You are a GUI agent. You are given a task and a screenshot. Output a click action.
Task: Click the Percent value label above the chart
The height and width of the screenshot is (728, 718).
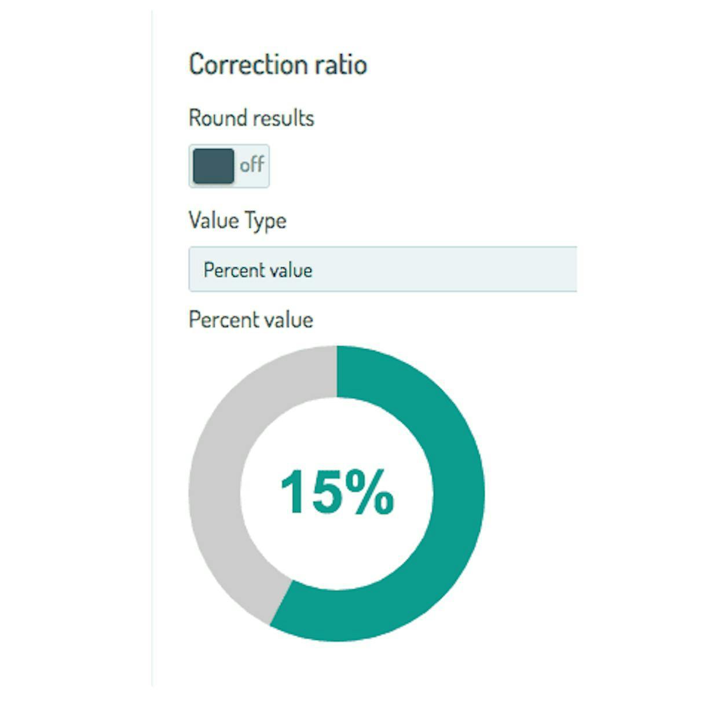click(x=251, y=320)
